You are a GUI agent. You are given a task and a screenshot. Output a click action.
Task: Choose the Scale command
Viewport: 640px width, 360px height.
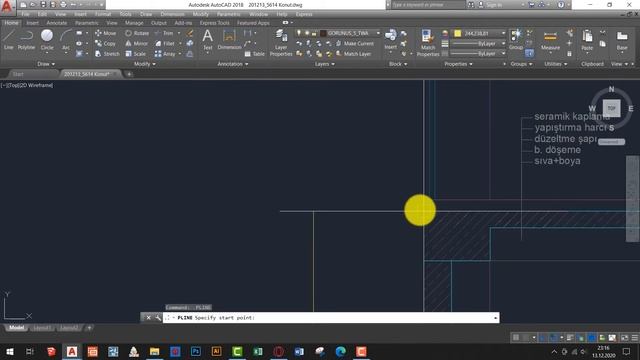click(136, 54)
